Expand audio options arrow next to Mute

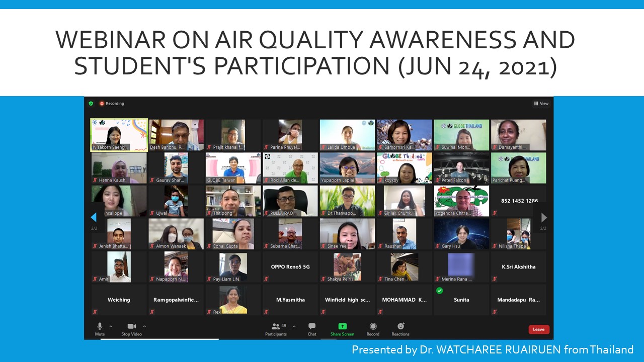click(111, 326)
